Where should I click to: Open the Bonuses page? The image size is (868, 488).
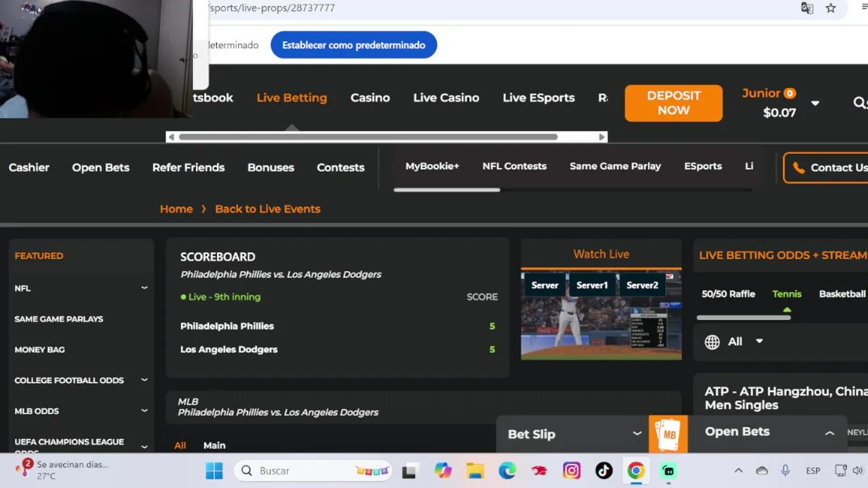tap(271, 167)
